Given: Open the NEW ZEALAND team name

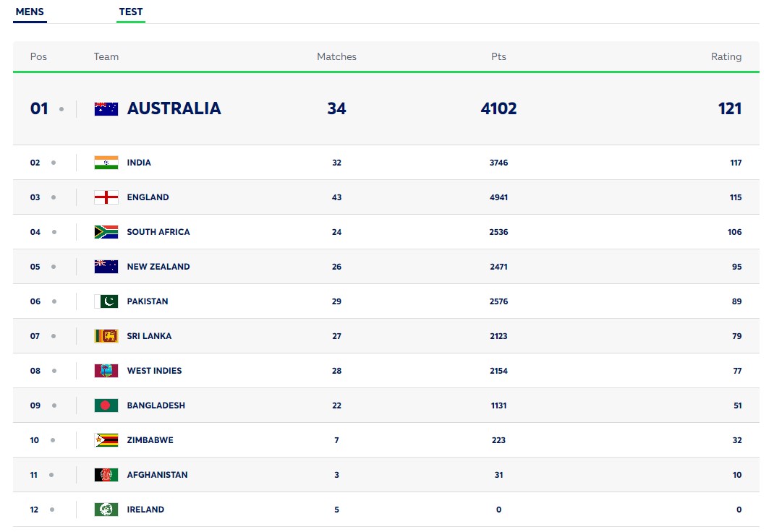Looking at the screenshot, I should pos(158,267).
